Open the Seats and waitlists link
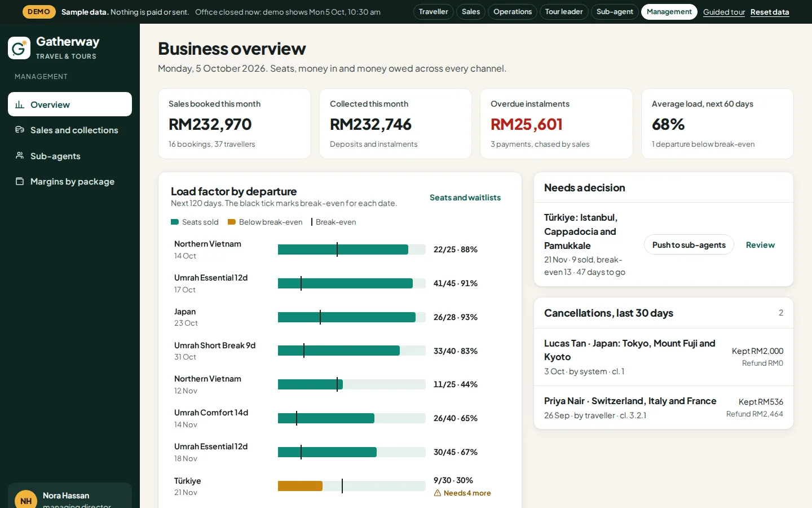Image resolution: width=812 pixels, height=508 pixels. tap(465, 198)
